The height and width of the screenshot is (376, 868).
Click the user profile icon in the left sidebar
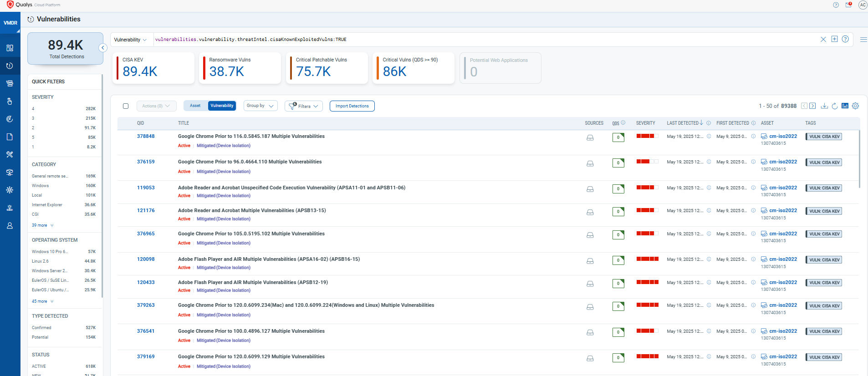pos(10,225)
